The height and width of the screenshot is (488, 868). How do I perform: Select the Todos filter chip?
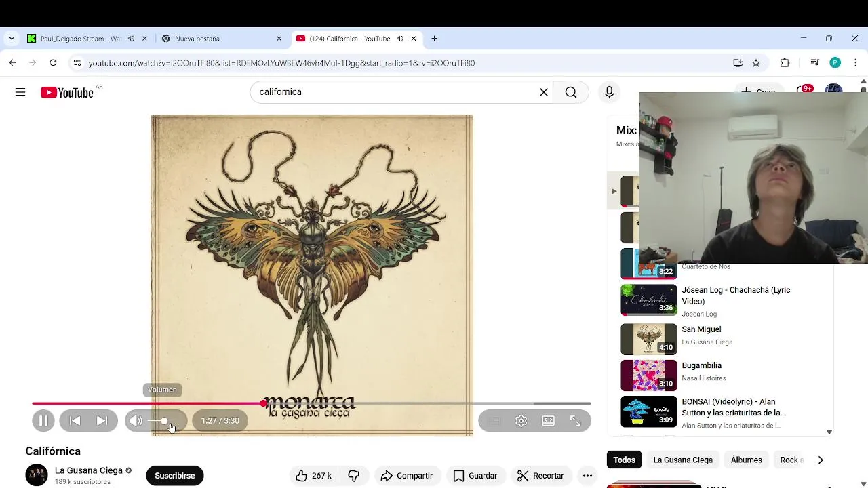625,460
